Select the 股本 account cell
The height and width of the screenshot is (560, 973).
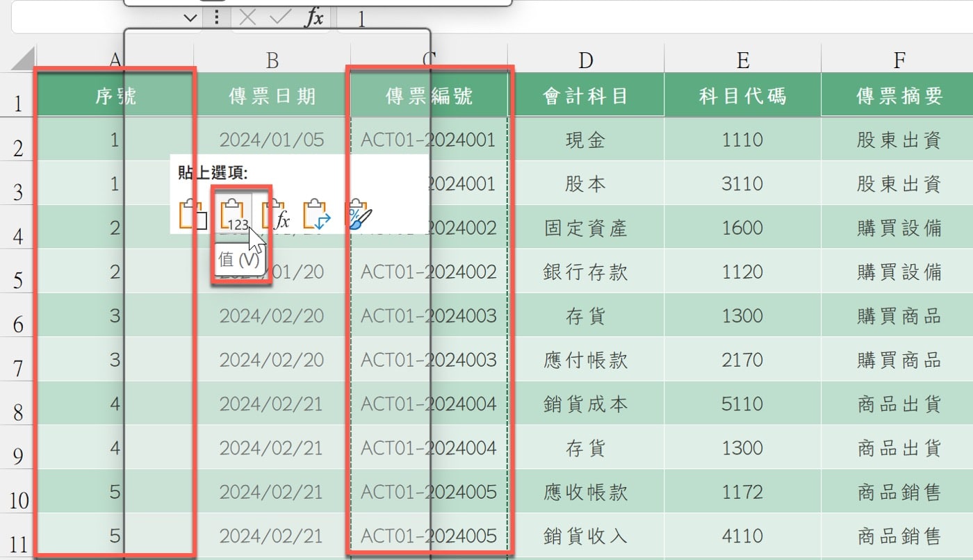[x=586, y=183]
